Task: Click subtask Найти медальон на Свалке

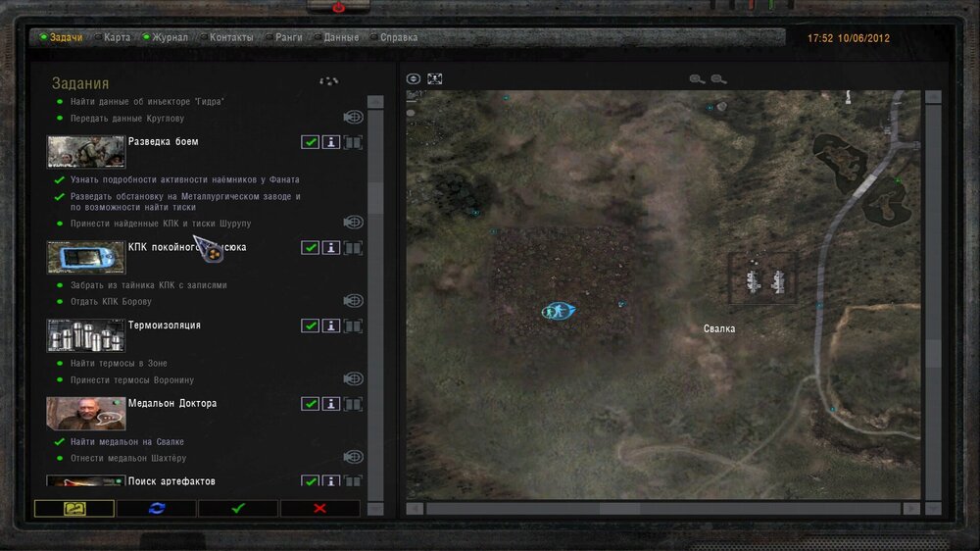Action: click(x=126, y=441)
